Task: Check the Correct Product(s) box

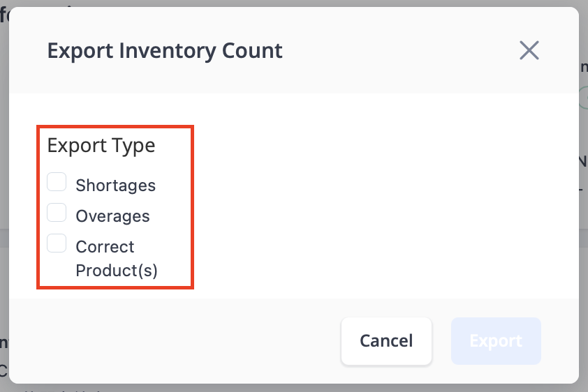Action: pyautogui.click(x=57, y=243)
